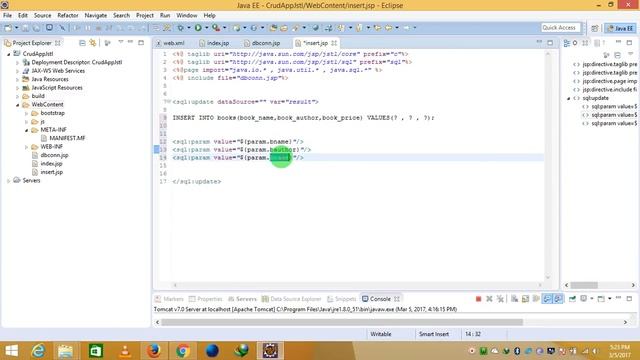The width and height of the screenshot is (640, 360).
Task: Open the Data Source Explorer tab
Action: [291, 299]
